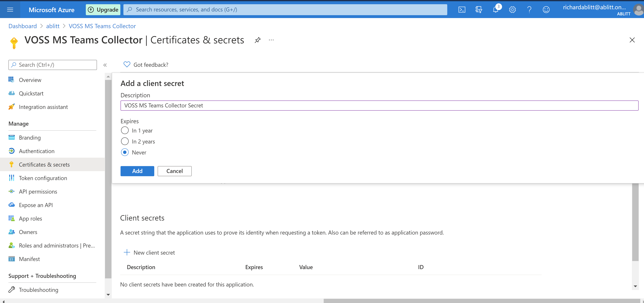
Task: Focus the global search resources box
Action: [x=285, y=9]
